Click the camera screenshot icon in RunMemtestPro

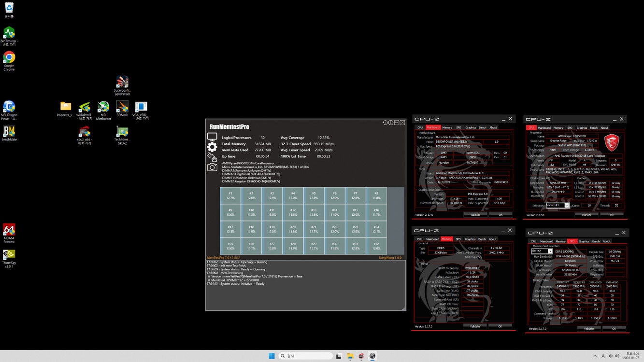(212, 167)
